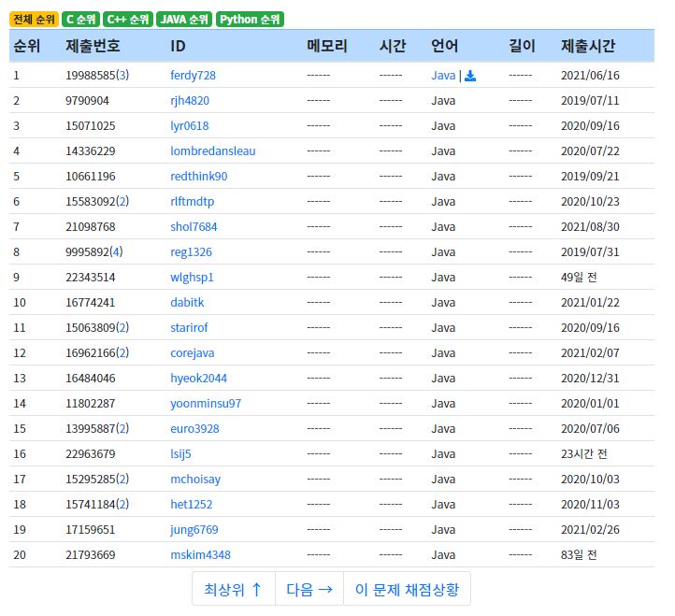
Task: Click attempt count (2) next to 13995887
Action: tap(122, 429)
